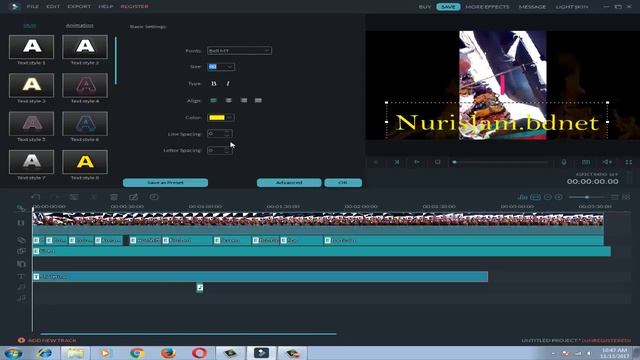Open the text Size dropdown
This screenshot has height=360, width=640.
pyautogui.click(x=221, y=67)
